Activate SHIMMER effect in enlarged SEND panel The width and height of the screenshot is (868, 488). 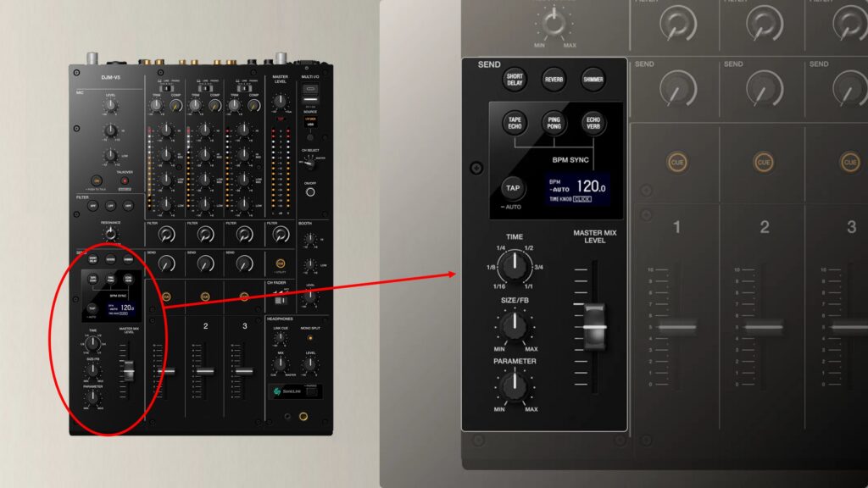[x=593, y=80]
